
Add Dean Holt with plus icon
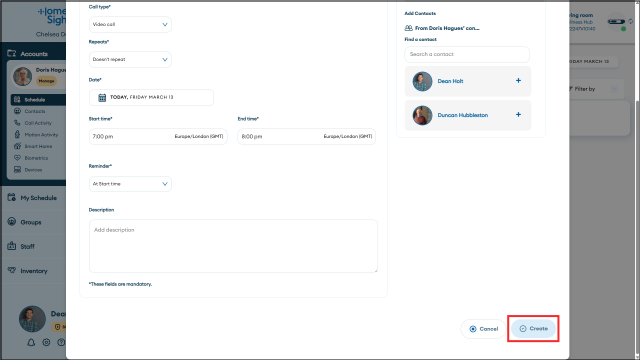click(518, 81)
